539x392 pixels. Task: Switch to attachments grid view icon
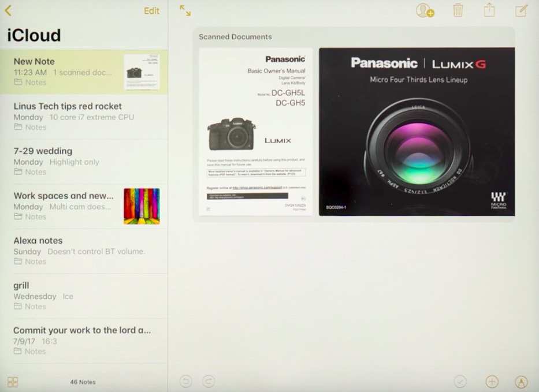pyautogui.click(x=13, y=382)
